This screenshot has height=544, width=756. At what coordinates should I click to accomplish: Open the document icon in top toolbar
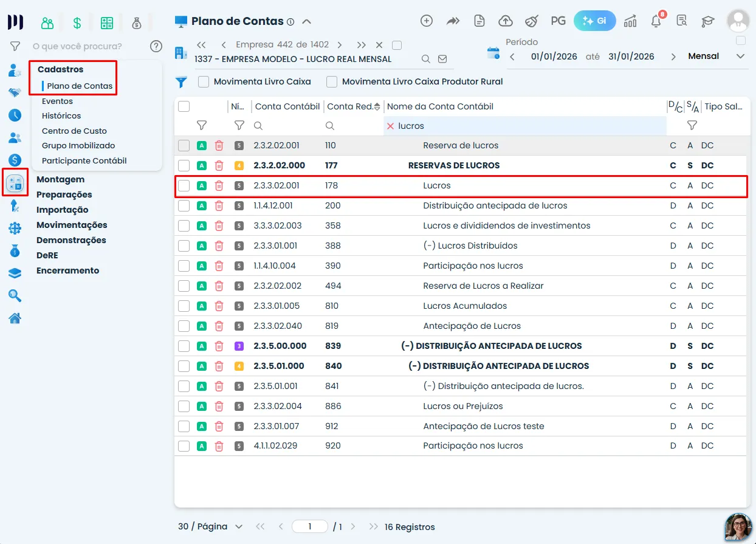[x=479, y=21]
